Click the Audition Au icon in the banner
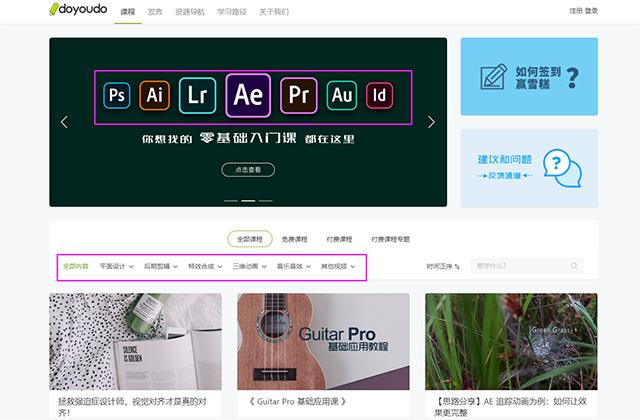Image resolution: width=640 pixels, height=420 pixels. pos(342,95)
